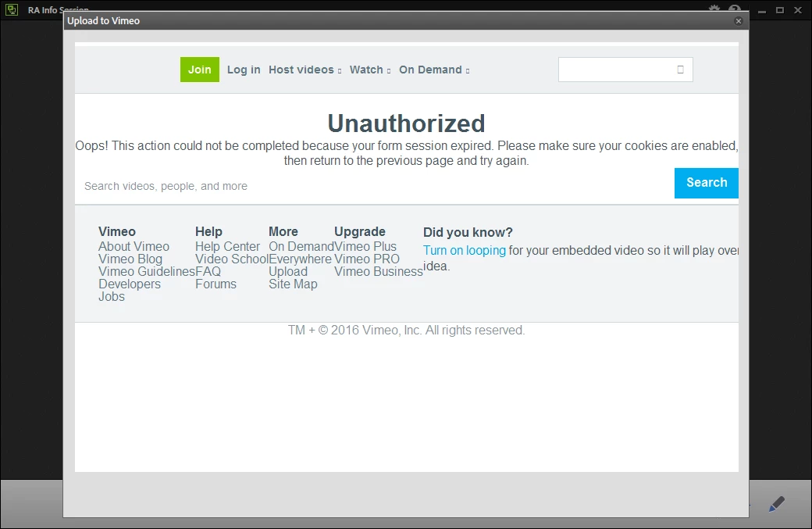Open the Vimeo Plus link
This screenshot has width=812, height=529.
tap(365, 247)
